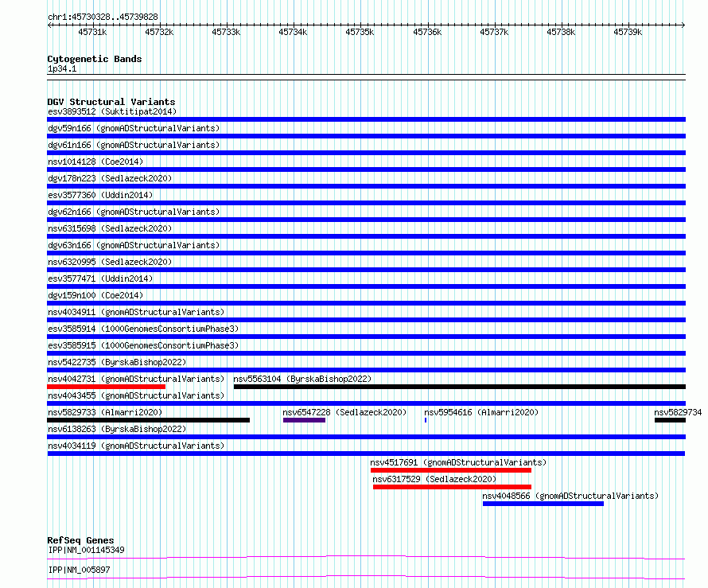Open esv3585914 1000Genomes variant label
The image size is (708, 588).
pyautogui.click(x=143, y=329)
